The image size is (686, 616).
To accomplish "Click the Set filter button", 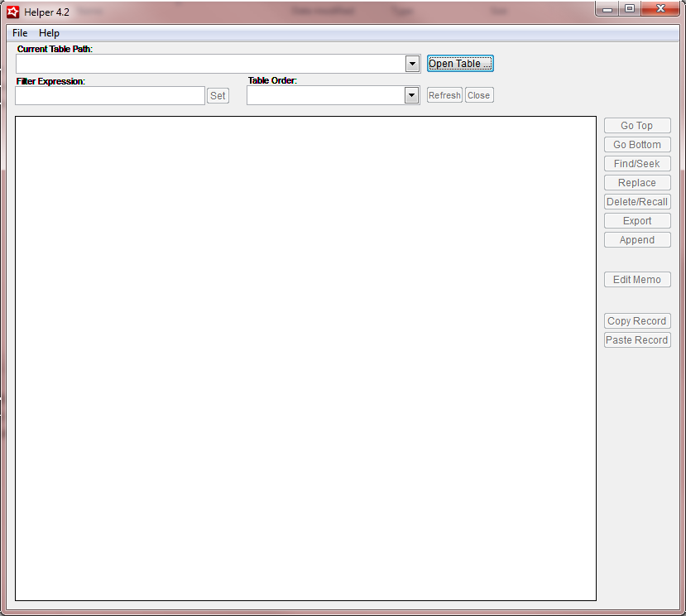I will click(x=218, y=95).
